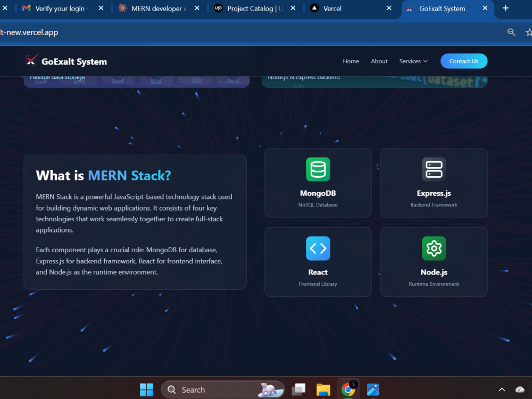Click the GoExalt System brand name
532x399 pixels.
click(74, 61)
